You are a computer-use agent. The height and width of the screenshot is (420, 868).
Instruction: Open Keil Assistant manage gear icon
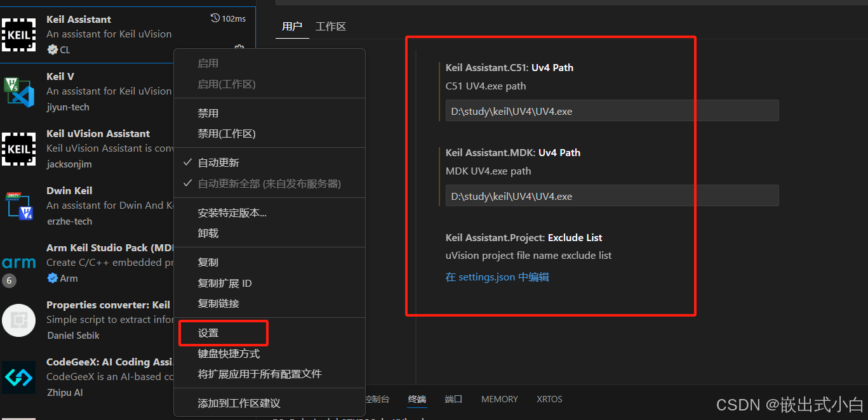(x=239, y=48)
